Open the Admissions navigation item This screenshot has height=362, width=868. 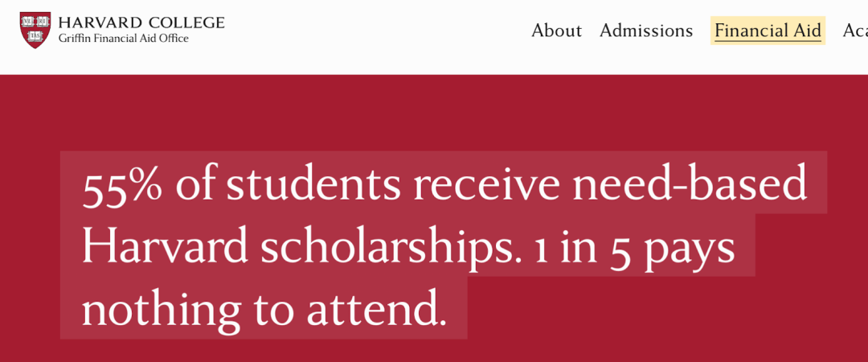click(646, 31)
